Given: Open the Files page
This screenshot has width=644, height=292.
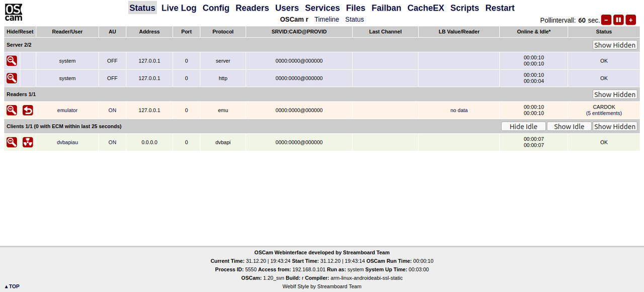Looking at the screenshot, I should [x=356, y=8].
